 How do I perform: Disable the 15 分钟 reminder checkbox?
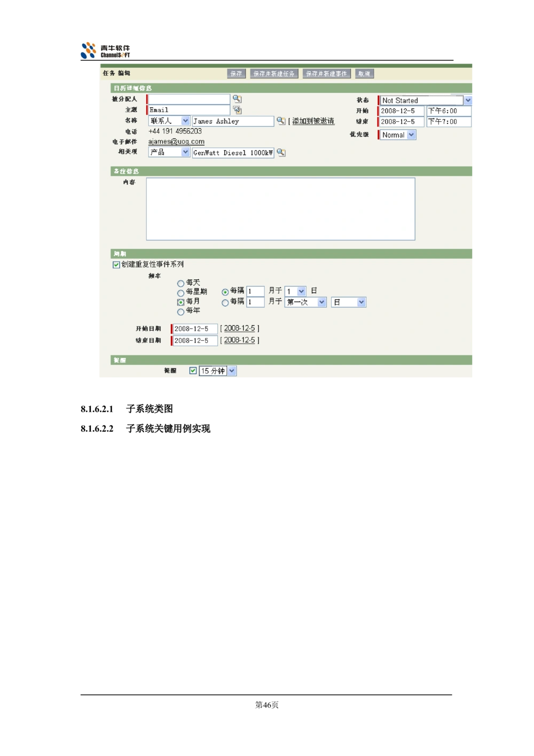pyautogui.click(x=193, y=371)
